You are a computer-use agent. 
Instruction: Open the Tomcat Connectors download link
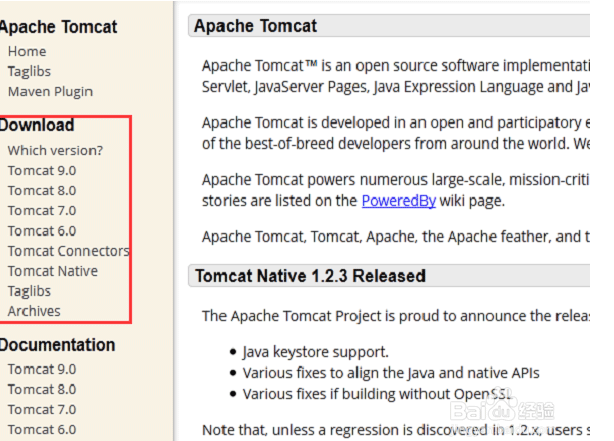(x=69, y=251)
